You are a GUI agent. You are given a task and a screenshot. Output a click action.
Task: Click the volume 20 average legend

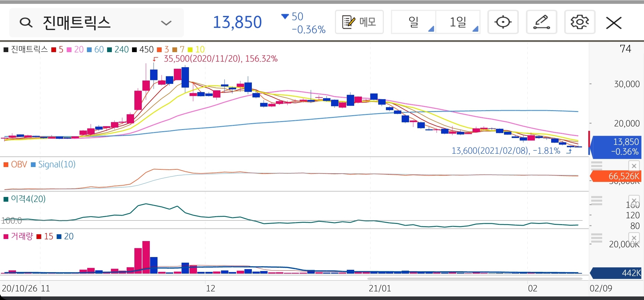click(x=65, y=236)
